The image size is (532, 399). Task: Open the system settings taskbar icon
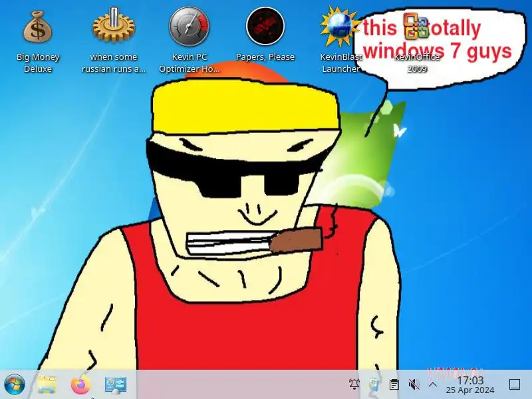click(x=116, y=385)
